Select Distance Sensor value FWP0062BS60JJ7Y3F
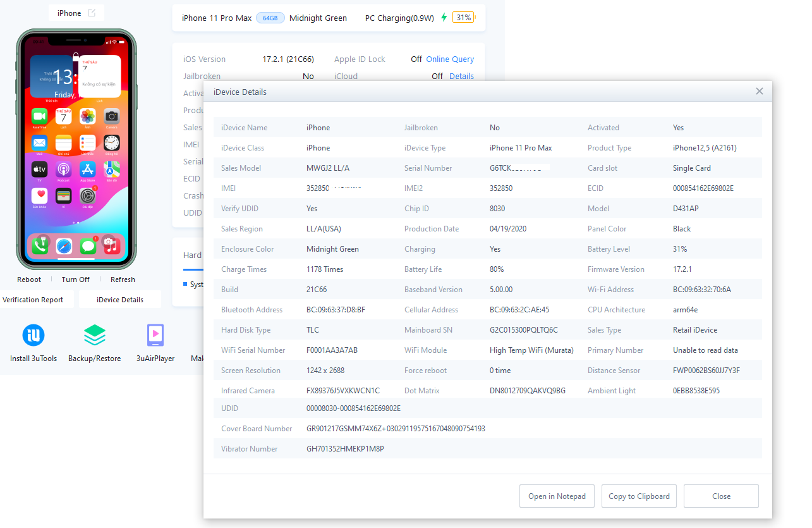Image resolution: width=812 pixels, height=528 pixels. point(706,371)
